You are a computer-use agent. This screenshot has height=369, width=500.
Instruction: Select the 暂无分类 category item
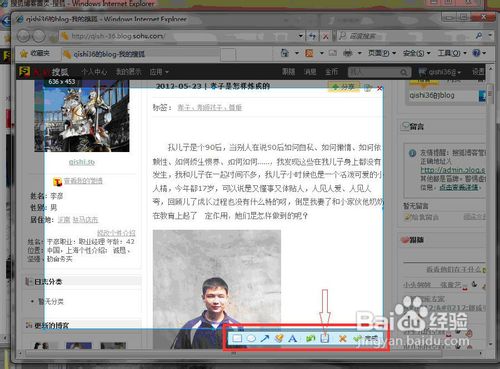(51, 301)
